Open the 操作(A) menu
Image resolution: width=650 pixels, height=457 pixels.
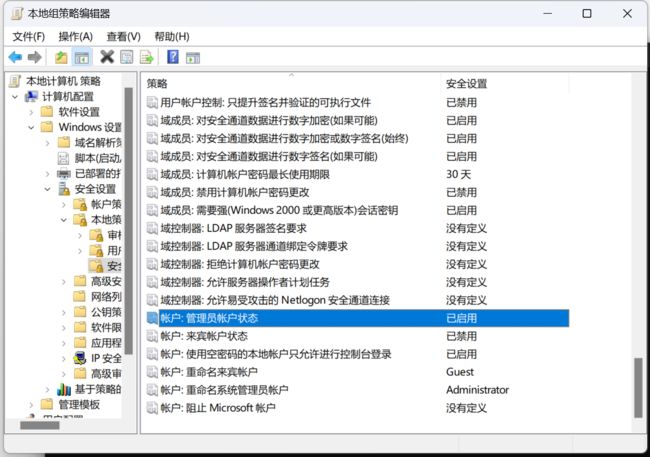[75, 36]
